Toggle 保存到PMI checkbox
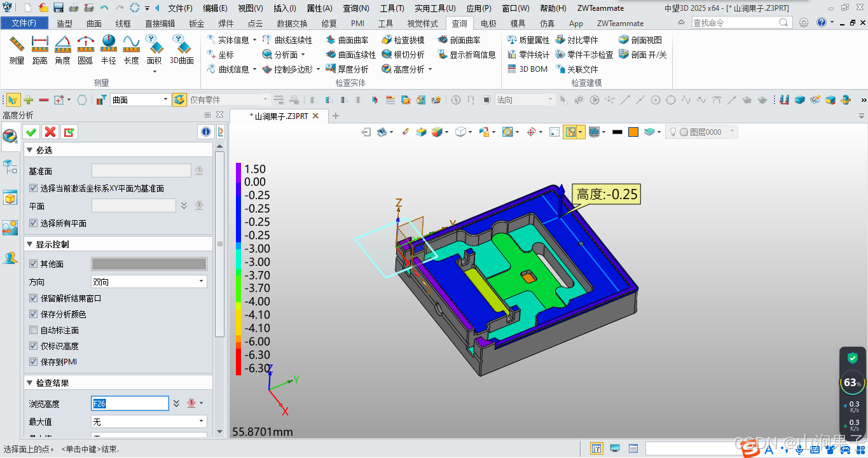The width and height of the screenshot is (868, 458). click(34, 362)
